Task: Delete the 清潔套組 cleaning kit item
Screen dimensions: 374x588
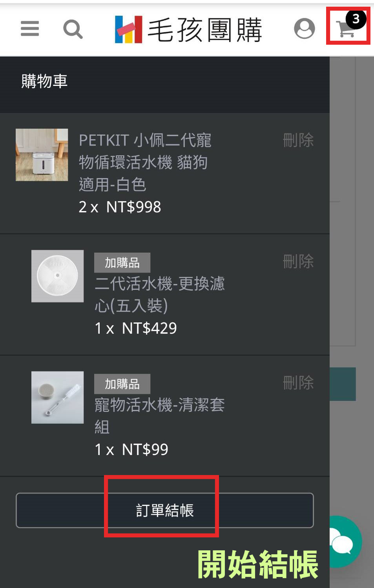Action: click(x=298, y=382)
